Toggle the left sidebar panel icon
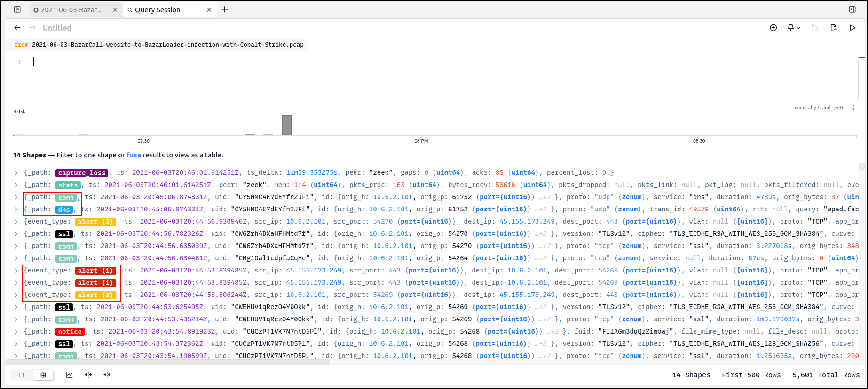Image resolution: width=868 pixels, height=389 pixels. coord(17,9)
